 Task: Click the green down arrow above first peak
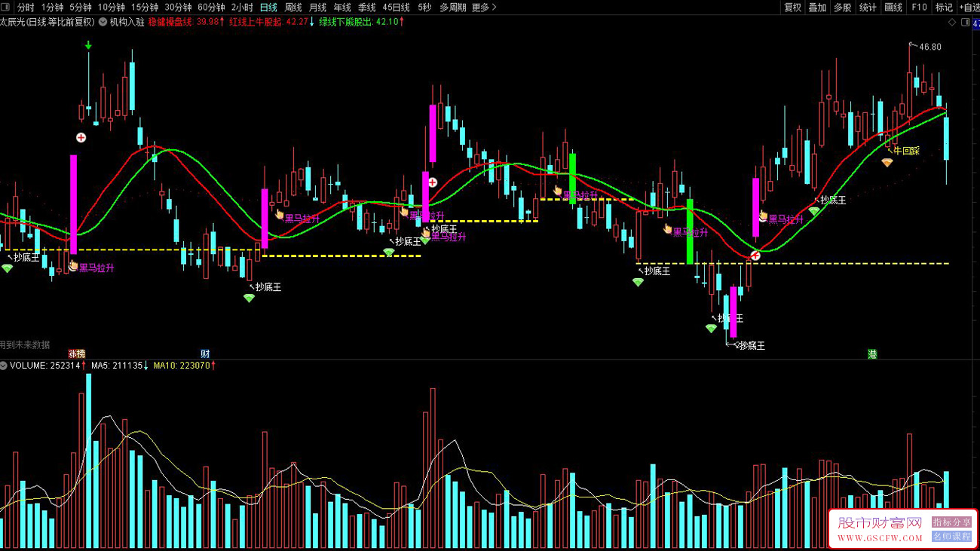tap(88, 46)
